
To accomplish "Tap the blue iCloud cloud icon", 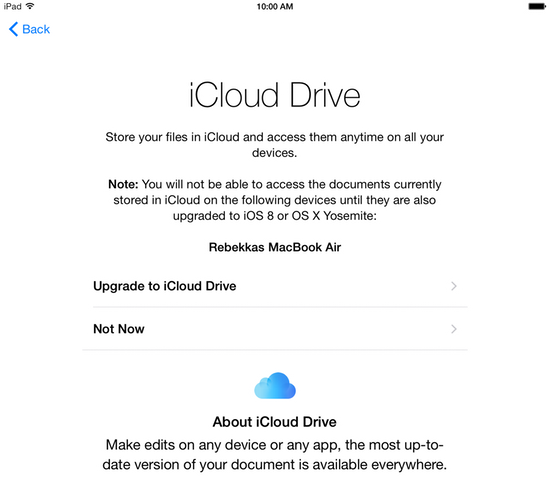I will pyautogui.click(x=275, y=385).
